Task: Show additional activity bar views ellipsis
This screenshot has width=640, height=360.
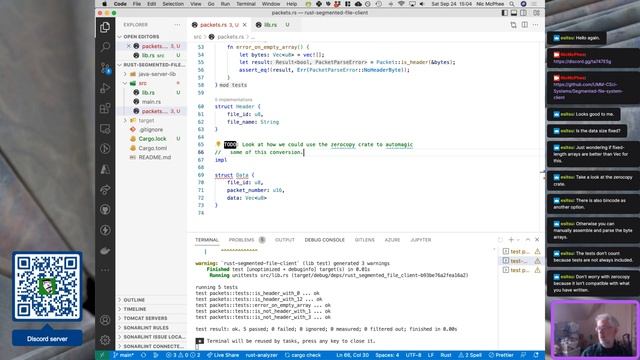Action: coord(105,270)
